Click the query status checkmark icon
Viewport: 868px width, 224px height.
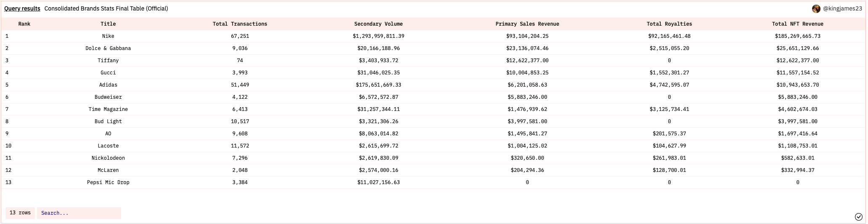pos(858,216)
